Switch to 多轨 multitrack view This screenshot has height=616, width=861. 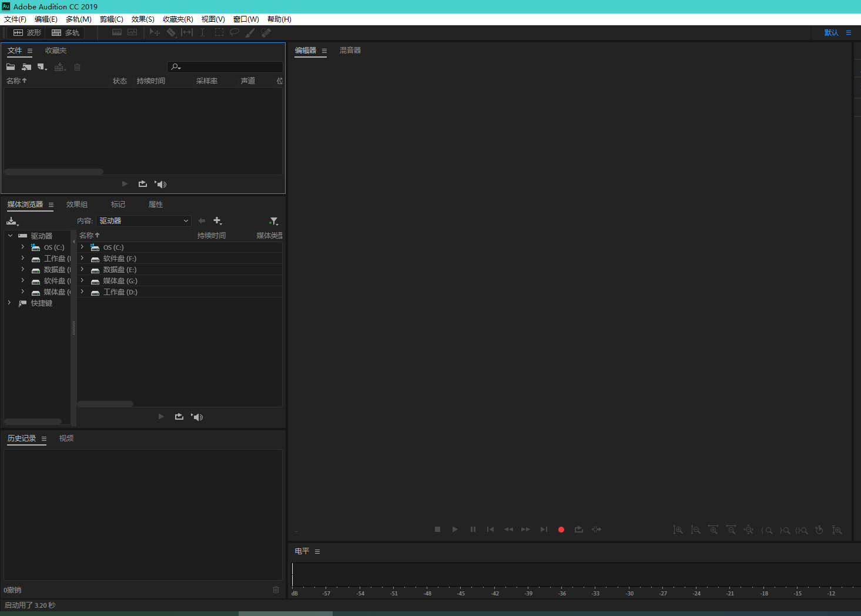point(65,33)
